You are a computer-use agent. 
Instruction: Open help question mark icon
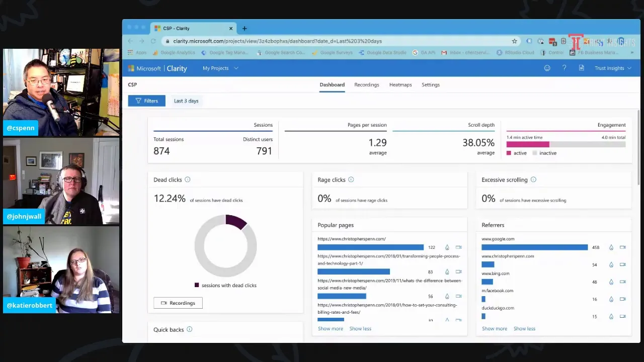pos(564,68)
